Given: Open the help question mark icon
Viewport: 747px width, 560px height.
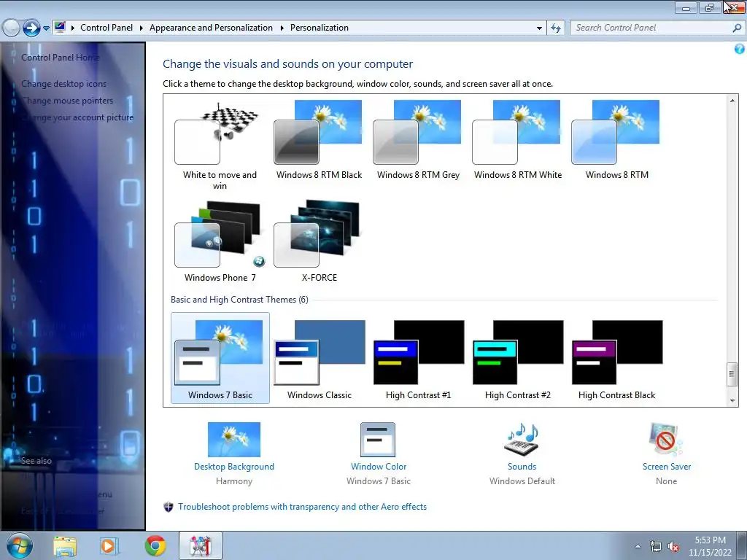Looking at the screenshot, I should 740,49.
